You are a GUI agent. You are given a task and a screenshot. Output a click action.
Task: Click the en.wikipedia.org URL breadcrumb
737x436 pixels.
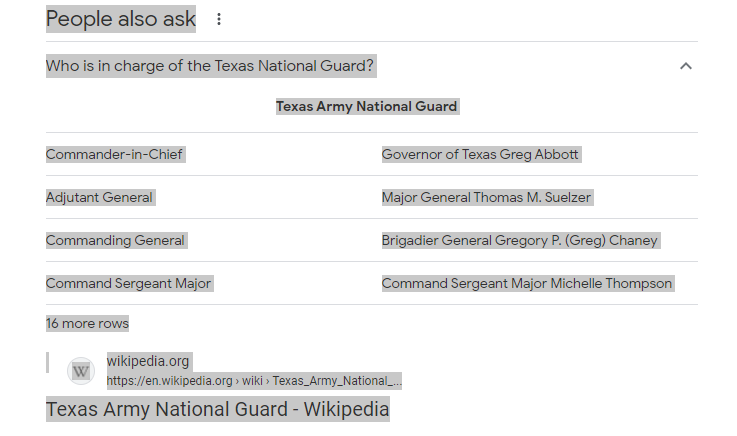pyautogui.click(x=254, y=381)
